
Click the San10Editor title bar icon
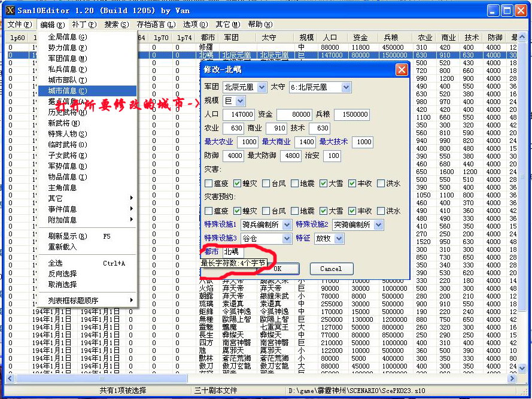point(10,10)
